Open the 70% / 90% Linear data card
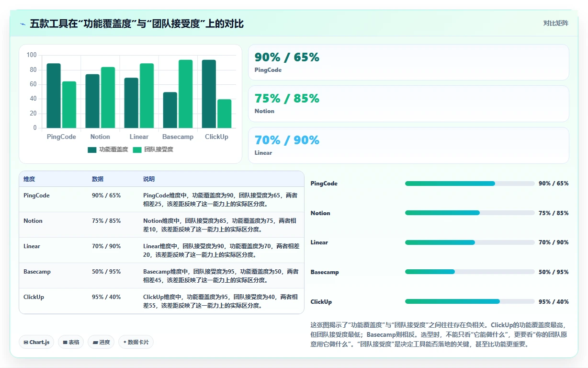The image size is (588, 368). [x=408, y=145]
